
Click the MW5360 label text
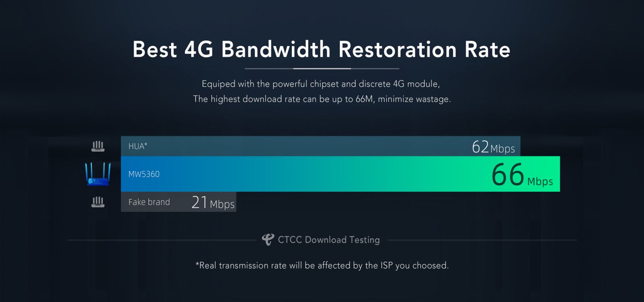144,174
